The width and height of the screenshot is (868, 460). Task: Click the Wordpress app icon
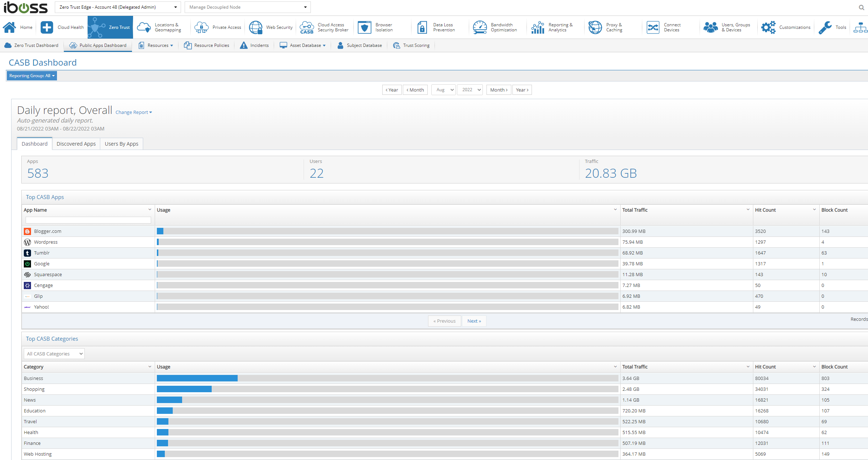click(x=27, y=242)
